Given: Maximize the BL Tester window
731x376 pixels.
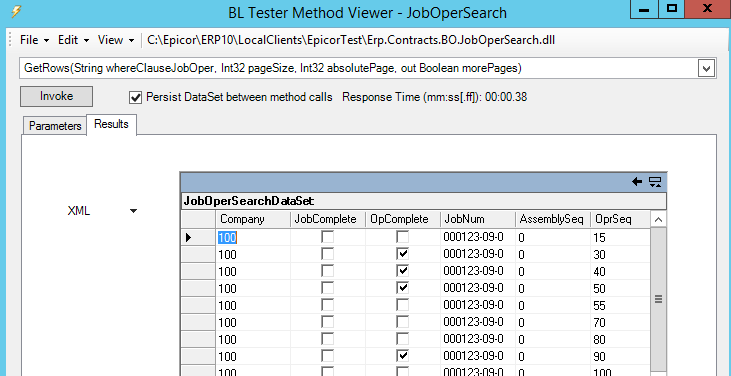Looking at the screenshot, I should point(672,9).
